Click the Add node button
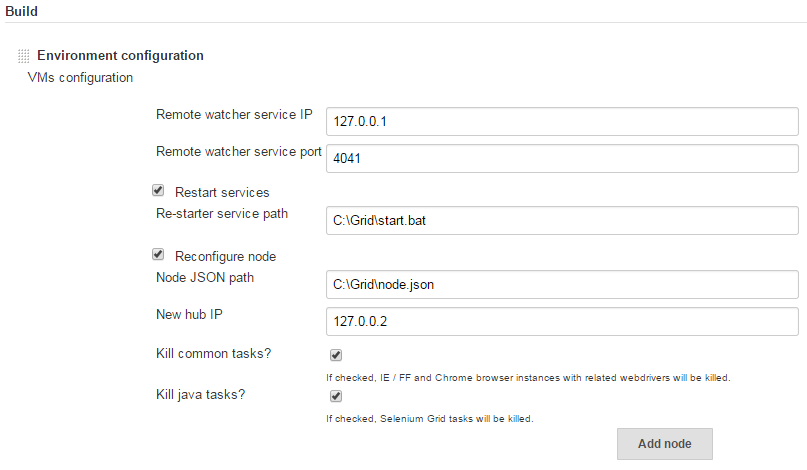 click(x=665, y=444)
